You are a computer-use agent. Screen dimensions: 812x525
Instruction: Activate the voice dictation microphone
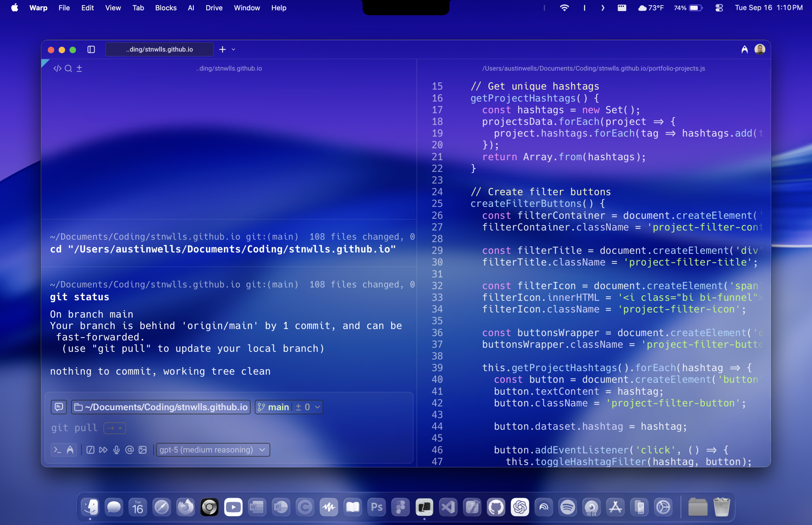tap(117, 450)
